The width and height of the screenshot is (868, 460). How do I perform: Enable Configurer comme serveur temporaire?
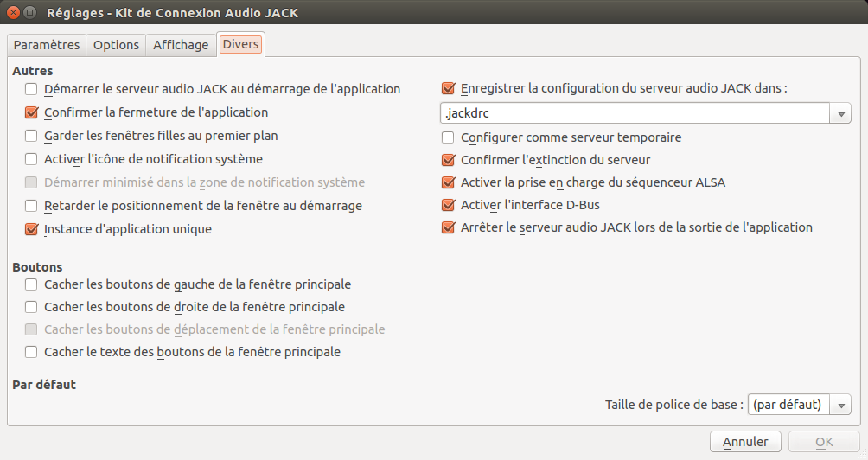tap(448, 137)
